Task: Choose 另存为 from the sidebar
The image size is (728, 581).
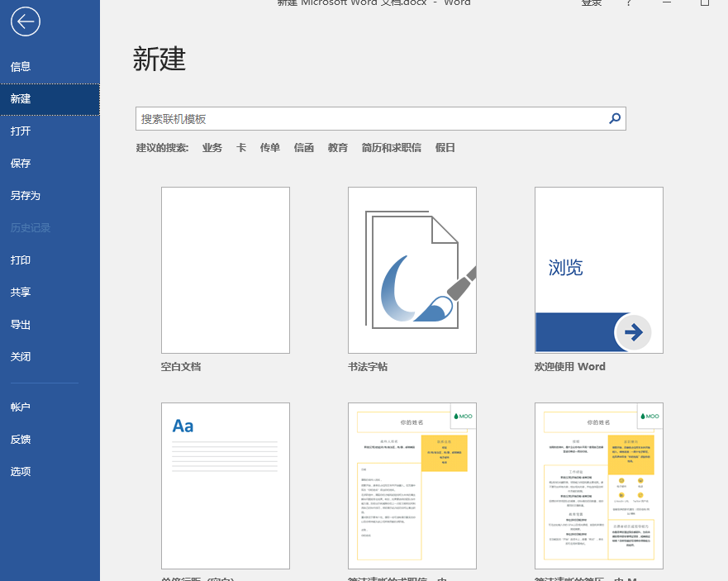Action: (x=50, y=196)
